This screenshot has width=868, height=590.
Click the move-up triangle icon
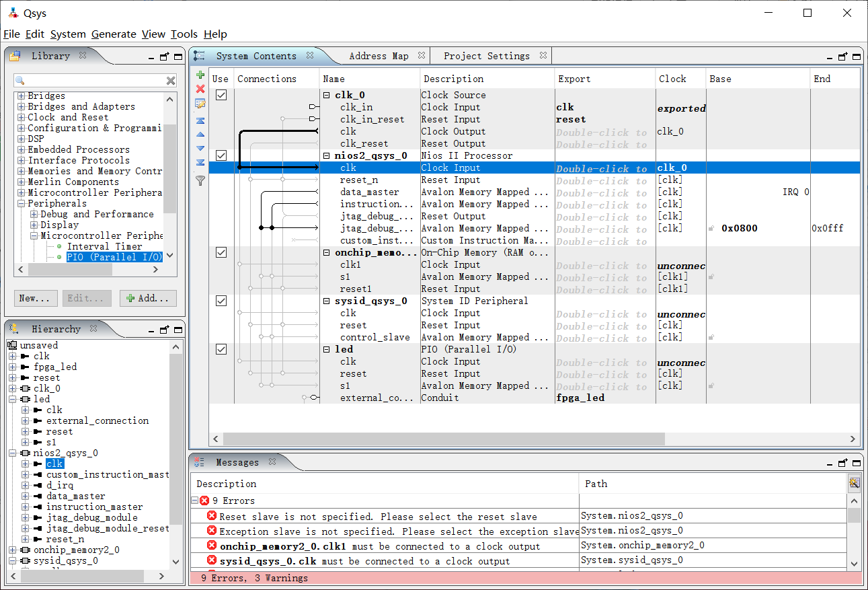pos(200,135)
